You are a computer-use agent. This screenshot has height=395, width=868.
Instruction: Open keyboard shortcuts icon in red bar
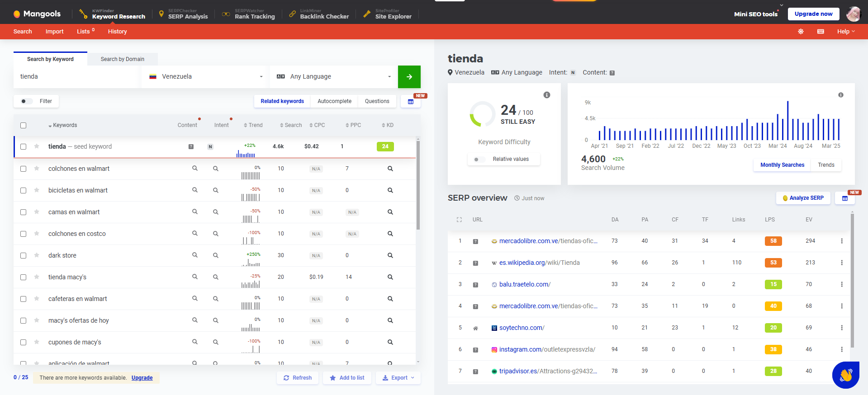point(821,32)
